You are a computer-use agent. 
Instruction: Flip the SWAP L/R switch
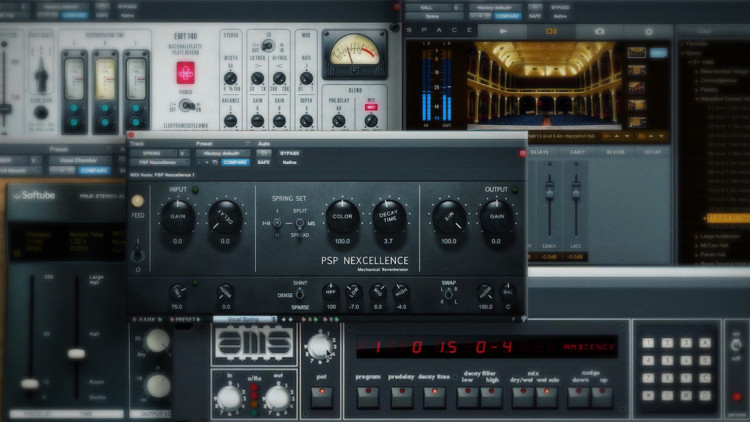click(448, 294)
